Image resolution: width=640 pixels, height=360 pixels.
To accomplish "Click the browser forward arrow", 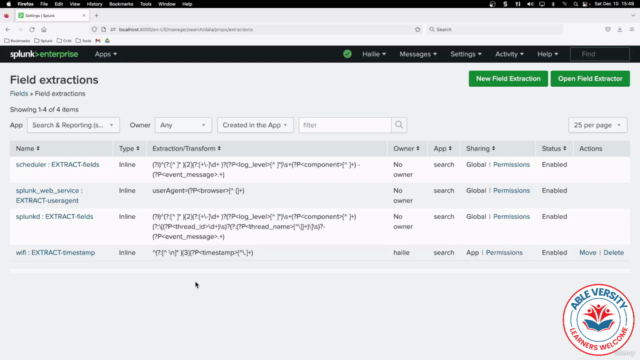I will 20,29.
